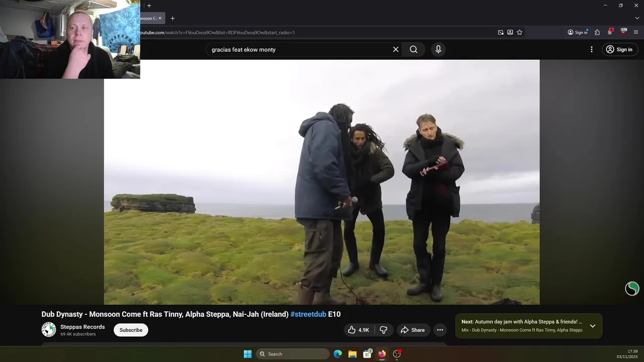This screenshot has height=362, width=644.
Task: Like the video (4.9K thumbs up)
Action: click(359, 330)
